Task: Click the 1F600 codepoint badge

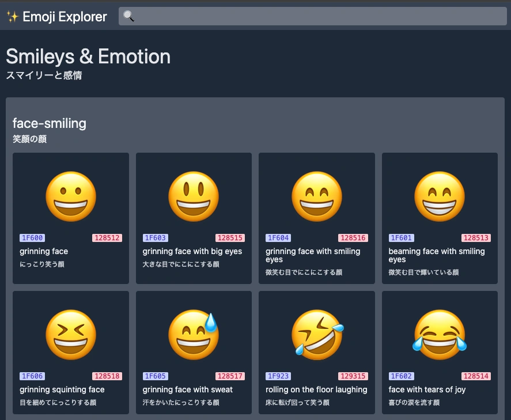Action: click(x=32, y=238)
